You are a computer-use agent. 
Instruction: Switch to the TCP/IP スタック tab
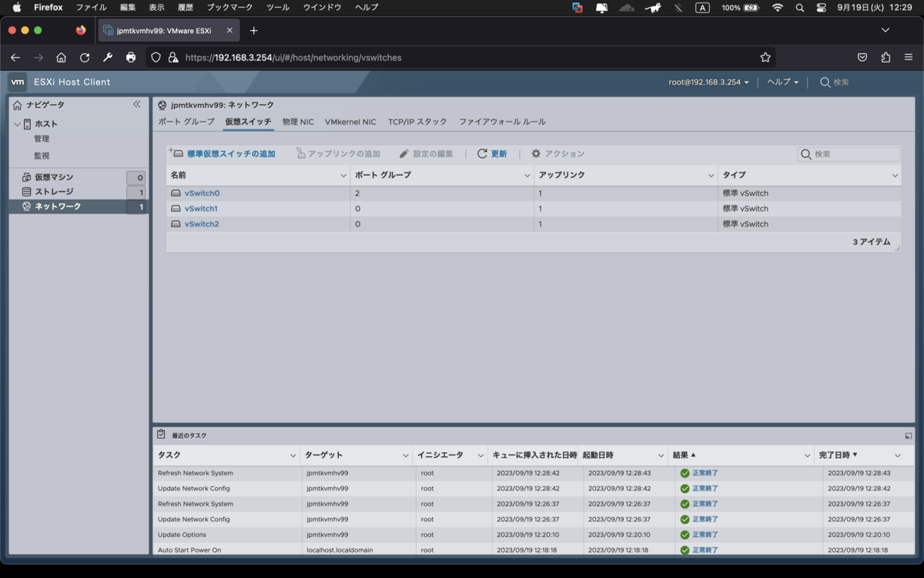417,122
